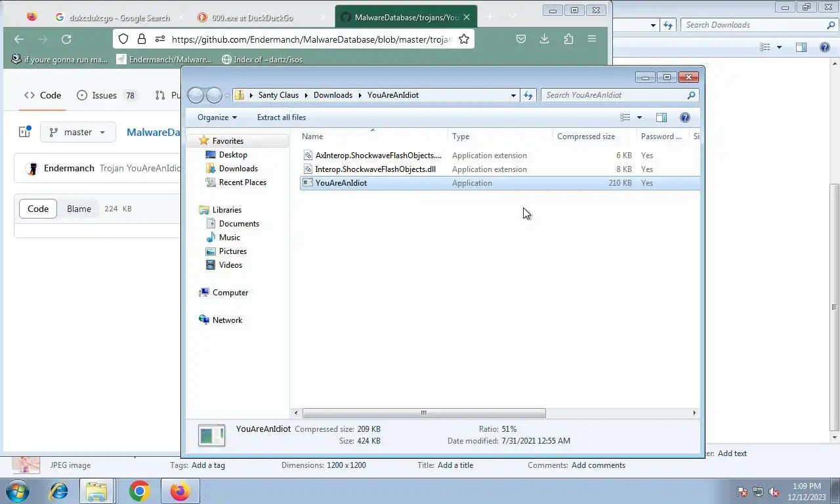Open Recent Places in navigation pane
Viewport: 840px width, 504px height.
[243, 182]
